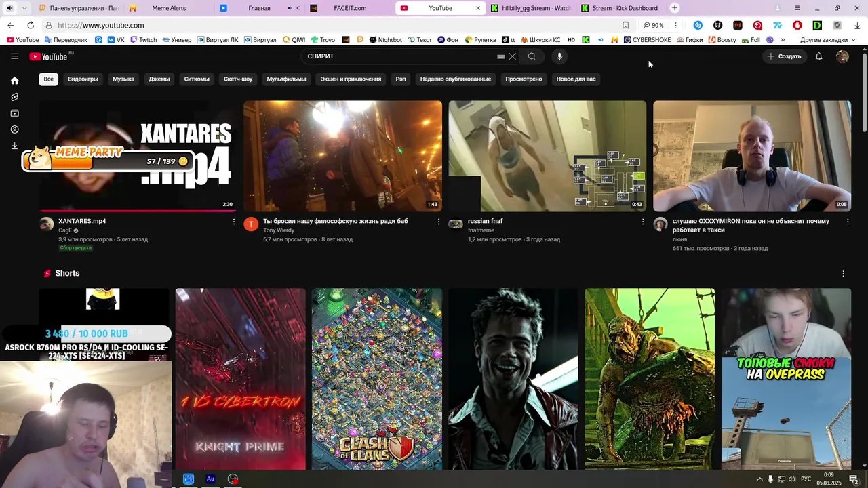The height and width of the screenshot is (488, 868).
Task: Open a new browser tab
Action: (675, 8)
